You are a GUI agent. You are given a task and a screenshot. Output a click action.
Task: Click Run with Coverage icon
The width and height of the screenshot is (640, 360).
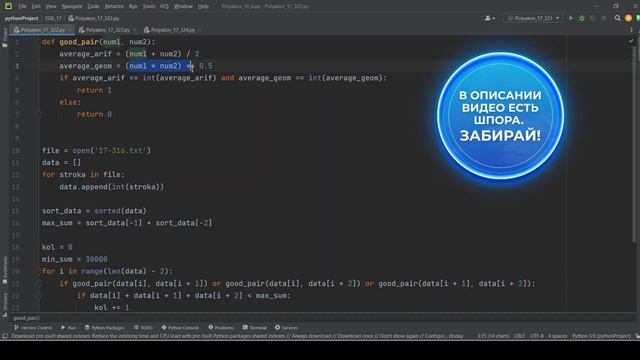point(593,18)
